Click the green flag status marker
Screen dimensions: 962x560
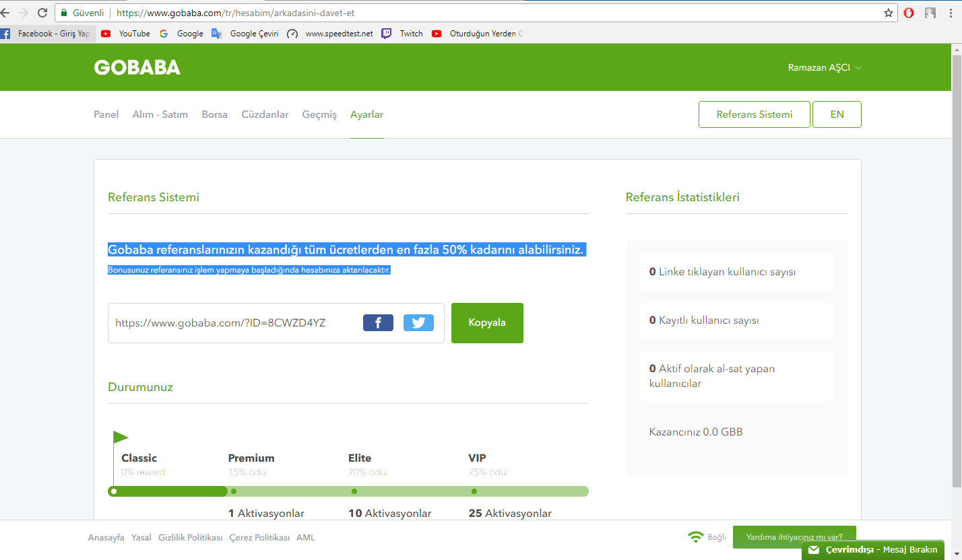(120, 438)
